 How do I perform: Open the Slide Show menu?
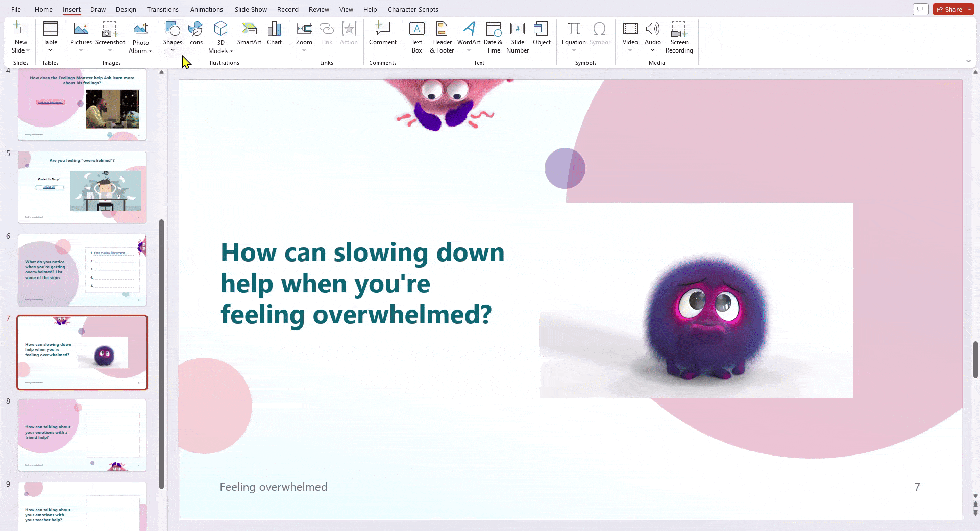250,9
